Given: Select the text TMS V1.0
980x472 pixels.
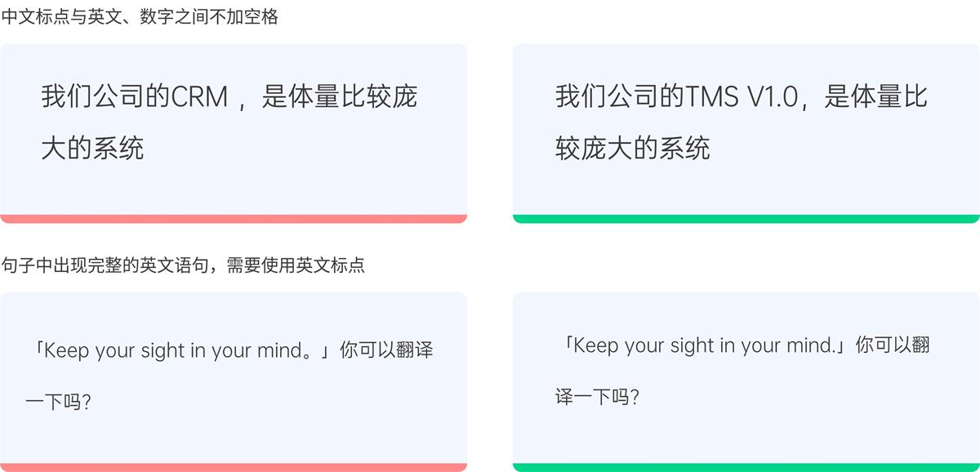Looking at the screenshot, I should (741, 97).
